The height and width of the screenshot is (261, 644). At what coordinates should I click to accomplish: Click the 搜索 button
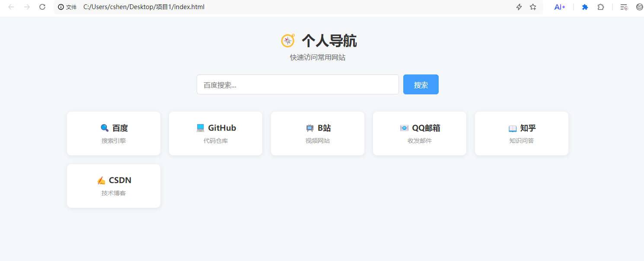click(421, 84)
